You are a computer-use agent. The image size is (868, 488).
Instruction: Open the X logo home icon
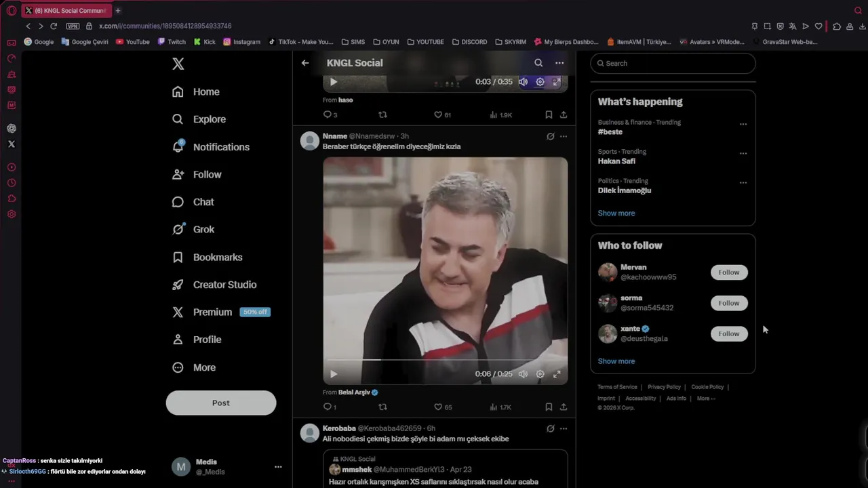[178, 64]
